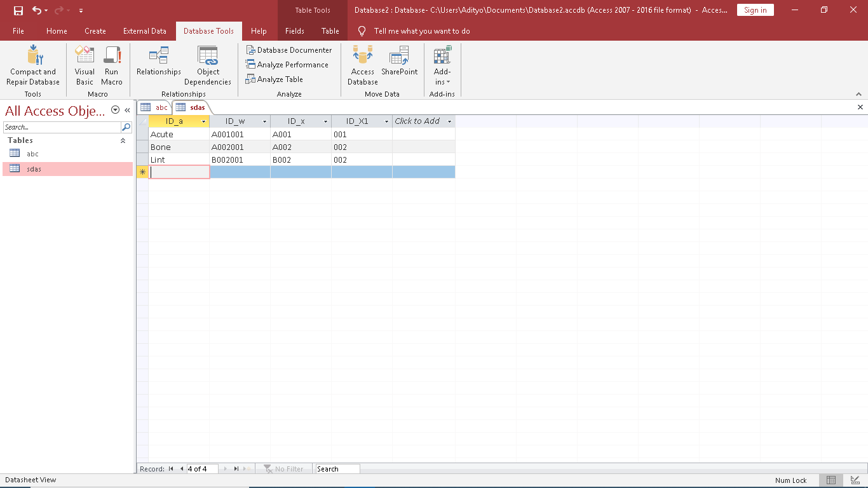Switch to Design View in status bar

click(855, 480)
